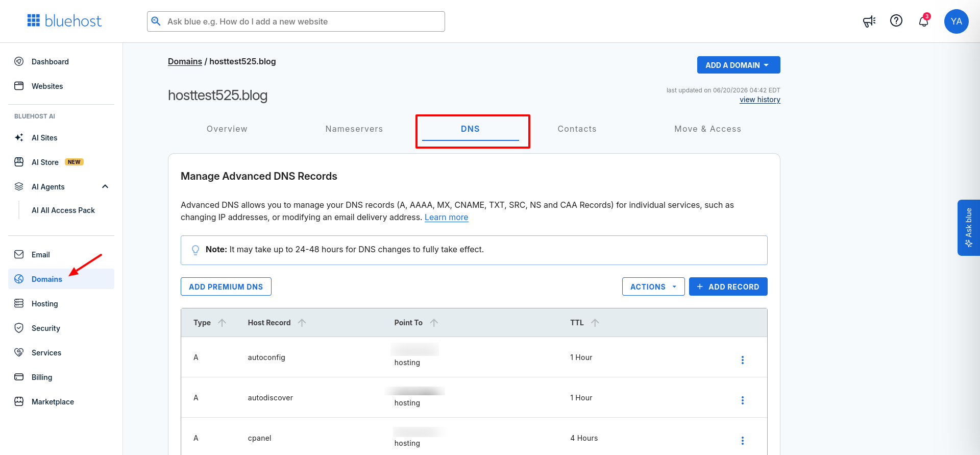Click the AI Agents layers icon
Screen dimensions: 980x455
point(19,186)
